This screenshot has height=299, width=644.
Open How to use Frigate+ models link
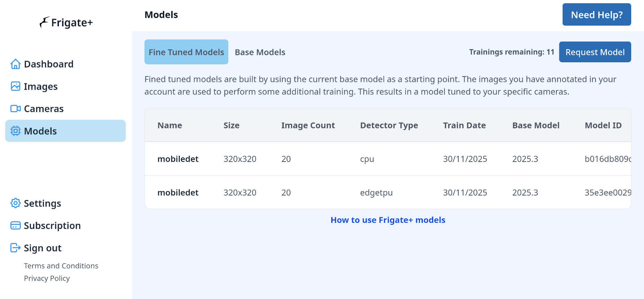(388, 220)
